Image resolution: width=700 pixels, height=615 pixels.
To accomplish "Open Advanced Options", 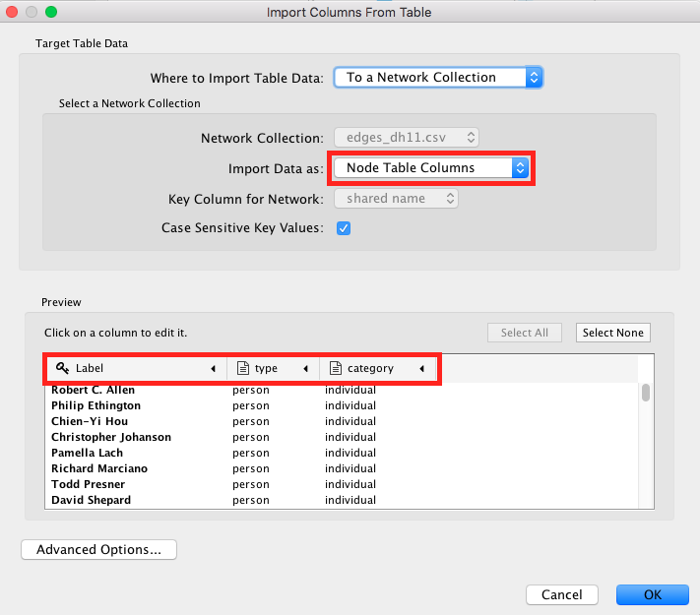I will click(x=98, y=549).
